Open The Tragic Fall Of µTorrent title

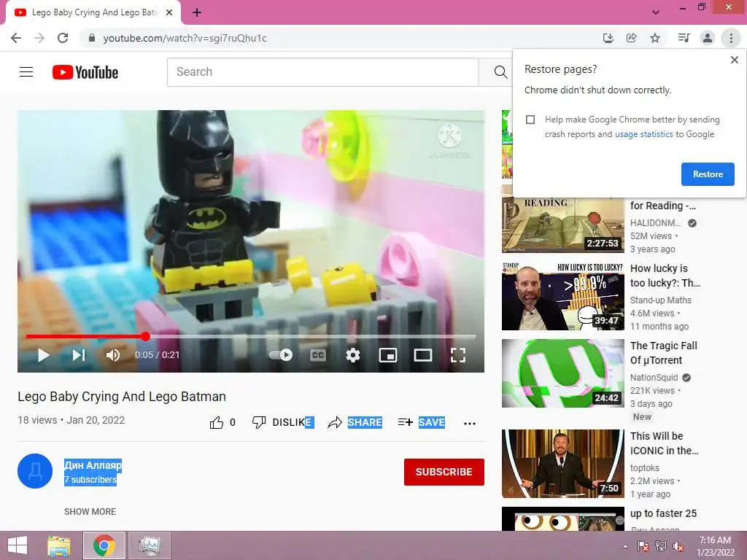coord(664,354)
